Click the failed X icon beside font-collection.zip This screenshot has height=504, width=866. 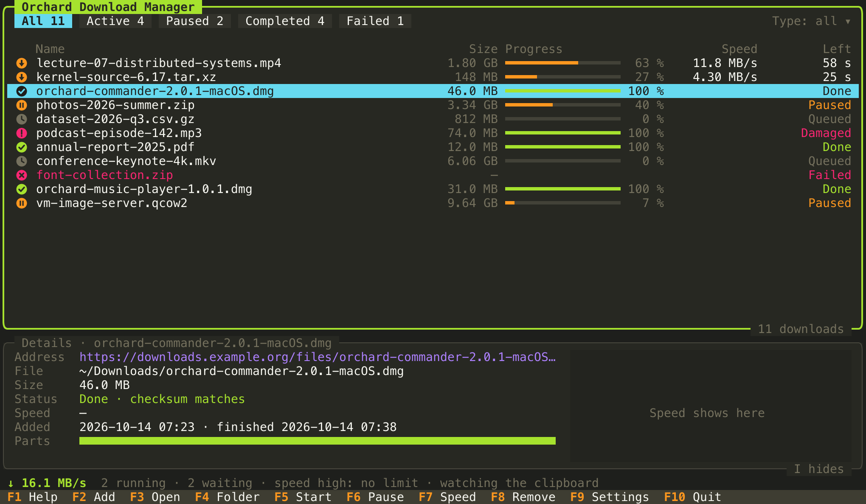click(x=22, y=175)
